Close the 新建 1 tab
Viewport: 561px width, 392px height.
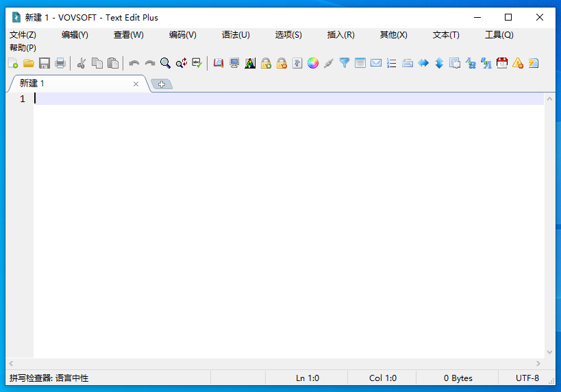pyautogui.click(x=136, y=84)
